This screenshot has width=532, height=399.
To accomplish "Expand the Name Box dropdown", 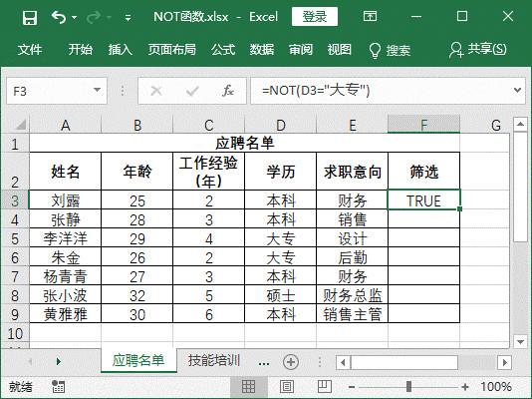I will click(x=97, y=91).
